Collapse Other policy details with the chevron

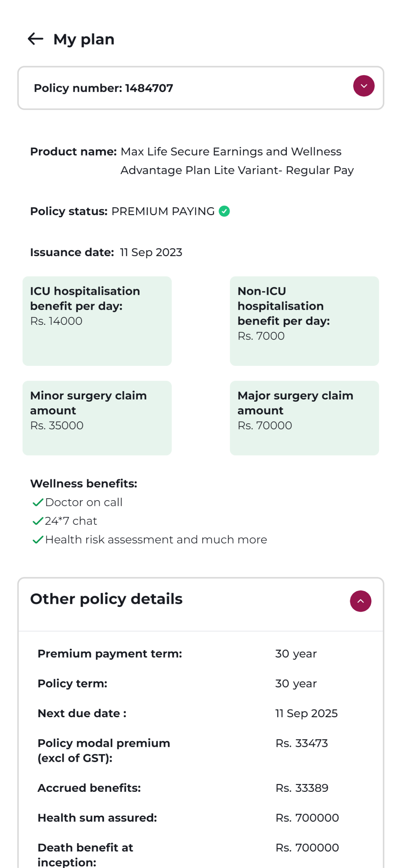coord(360,601)
